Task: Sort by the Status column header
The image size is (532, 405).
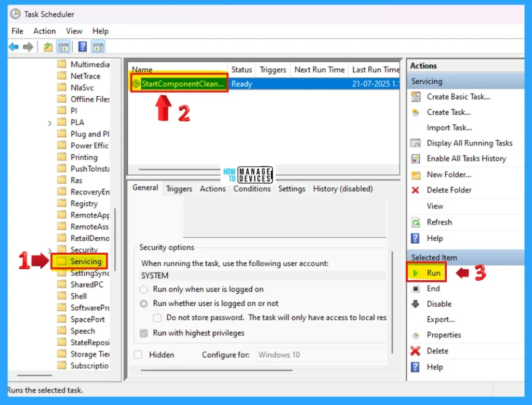Action: [242, 70]
